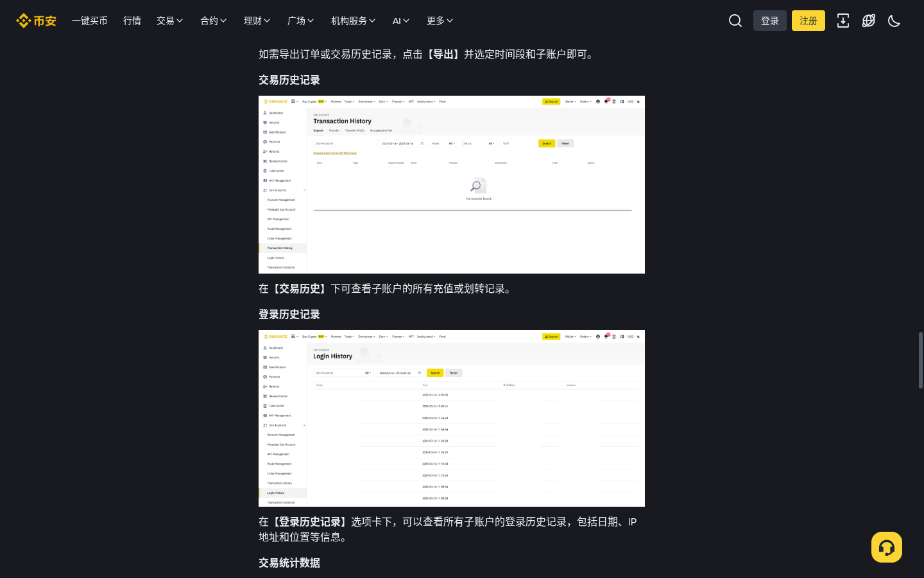Open the 一键买币 menu item
Image resolution: width=924 pixels, height=578 pixels.
pyautogui.click(x=90, y=21)
